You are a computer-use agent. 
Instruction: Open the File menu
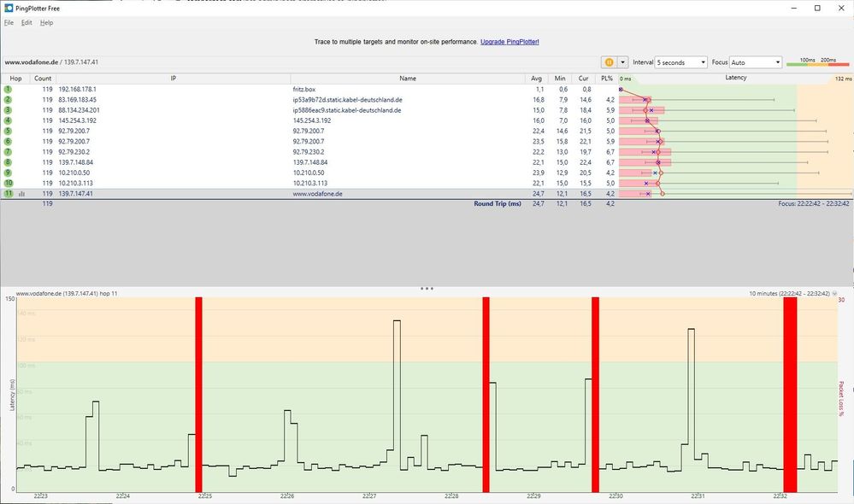[9, 23]
